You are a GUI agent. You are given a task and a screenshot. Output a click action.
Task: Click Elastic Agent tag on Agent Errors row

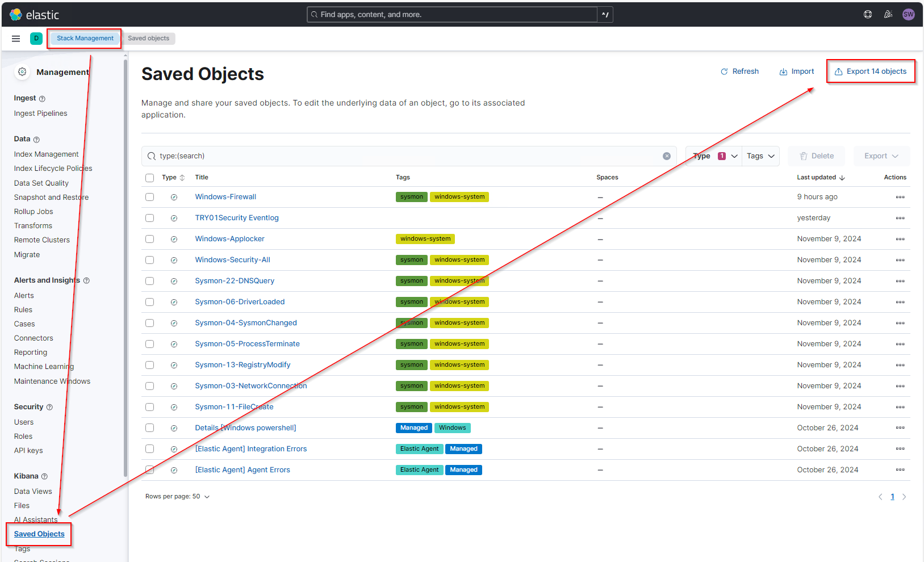[419, 470]
